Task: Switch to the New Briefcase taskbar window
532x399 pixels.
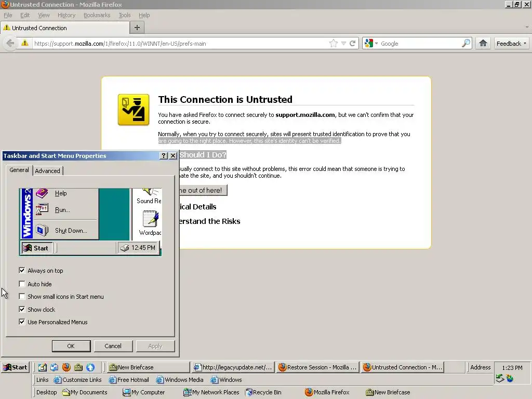Action: point(148,367)
